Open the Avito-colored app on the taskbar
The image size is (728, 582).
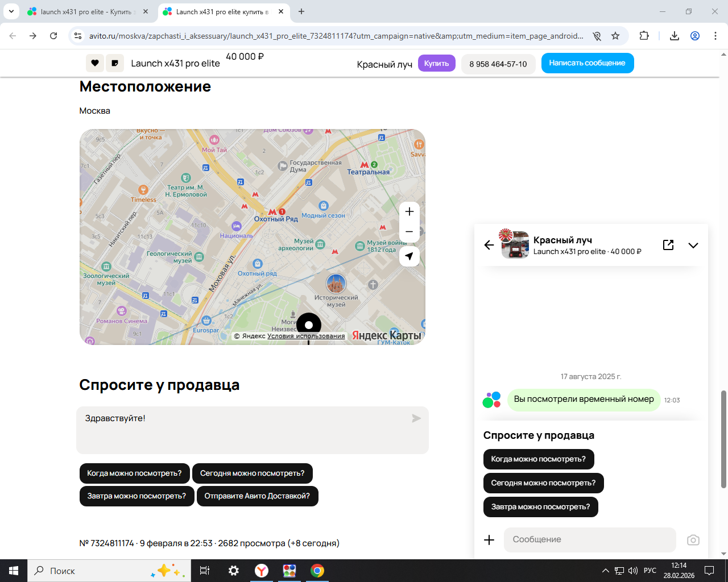click(289, 571)
